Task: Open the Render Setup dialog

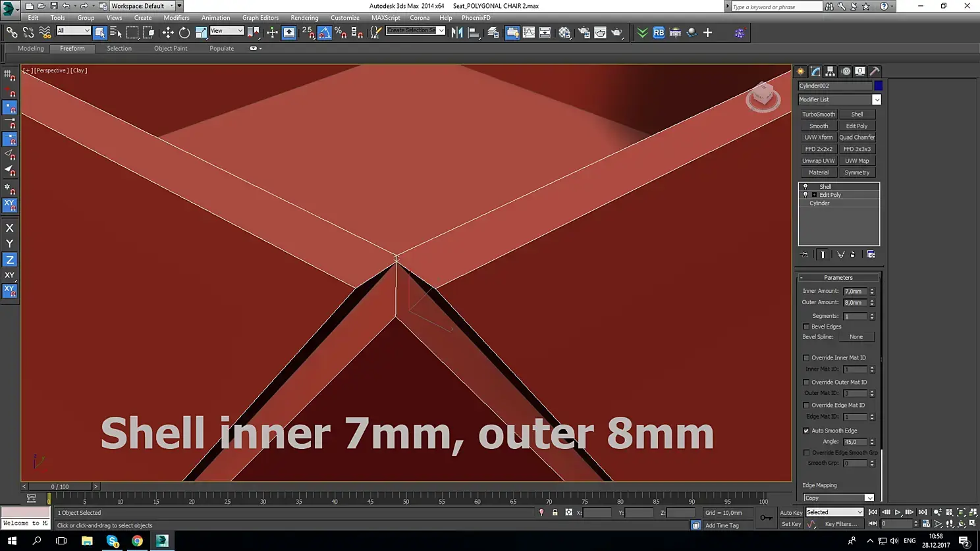Action: [x=584, y=32]
